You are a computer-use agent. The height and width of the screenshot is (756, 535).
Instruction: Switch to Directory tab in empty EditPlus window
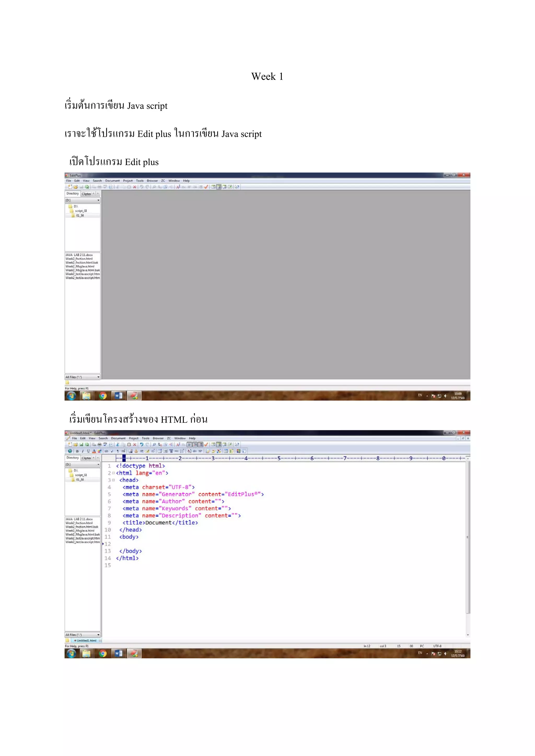click(x=72, y=194)
